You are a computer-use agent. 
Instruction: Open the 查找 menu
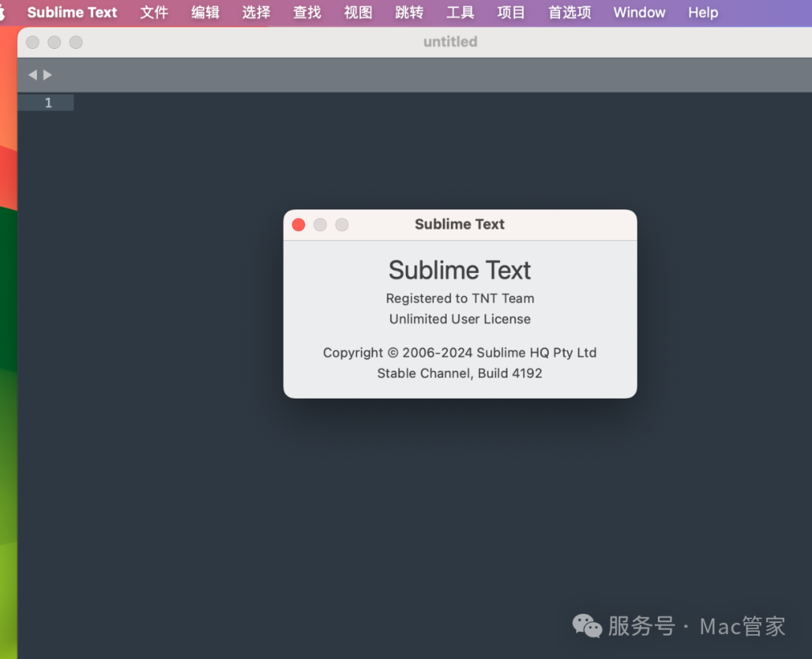tap(308, 13)
